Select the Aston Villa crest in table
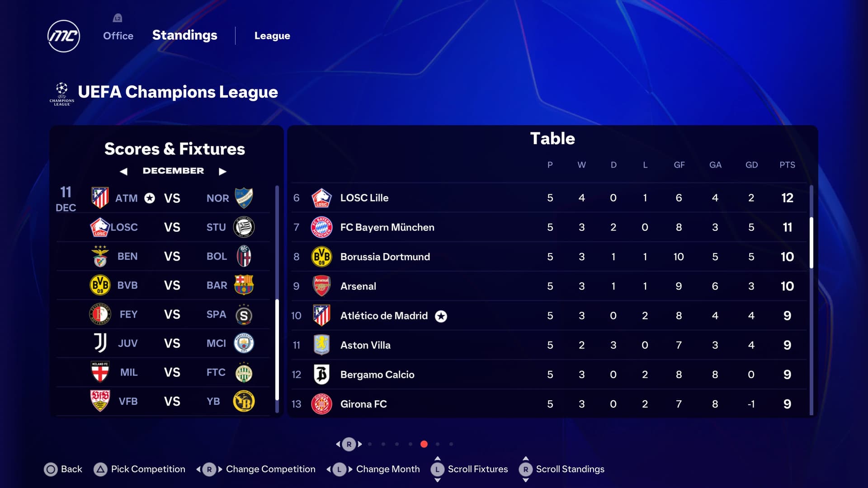The image size is (868, 488). click(x=321, y=345)
